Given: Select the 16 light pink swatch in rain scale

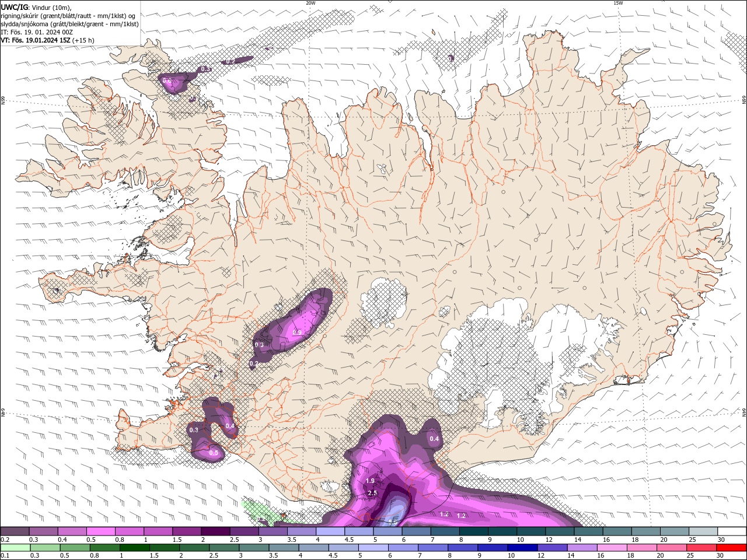Looking at the screenshot, I should tap(611, 548).
